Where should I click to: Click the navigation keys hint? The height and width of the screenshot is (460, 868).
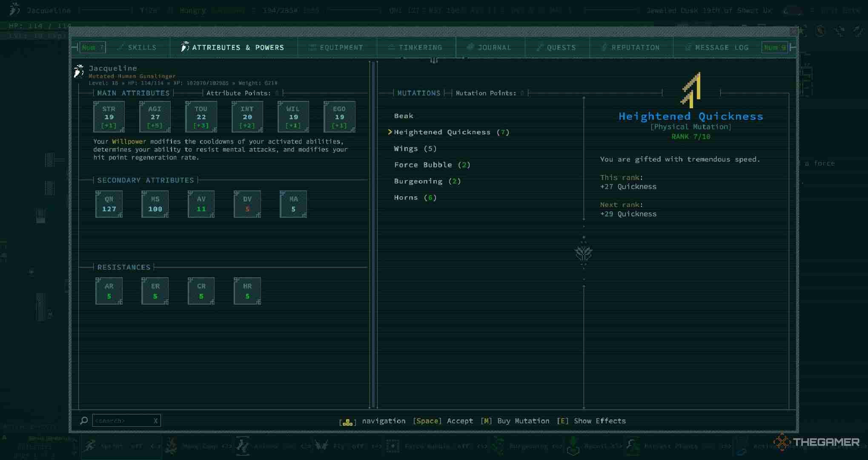tap(372, 421)
